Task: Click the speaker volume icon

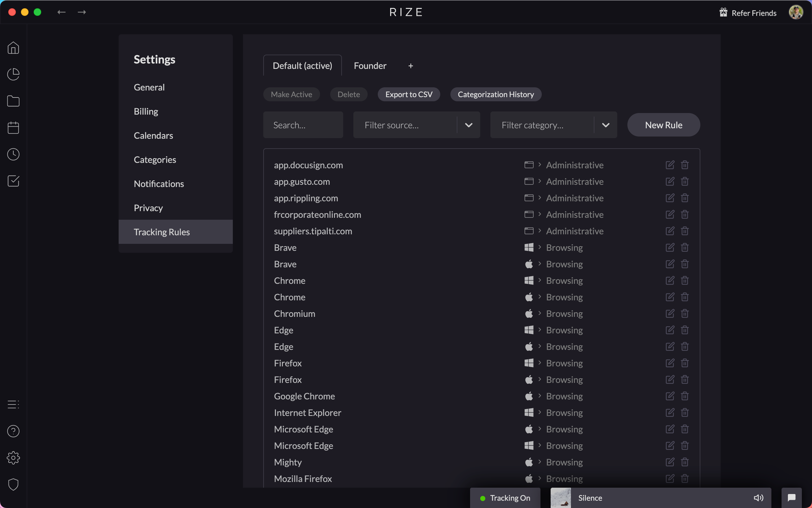Action: click(x=758, y=498)
